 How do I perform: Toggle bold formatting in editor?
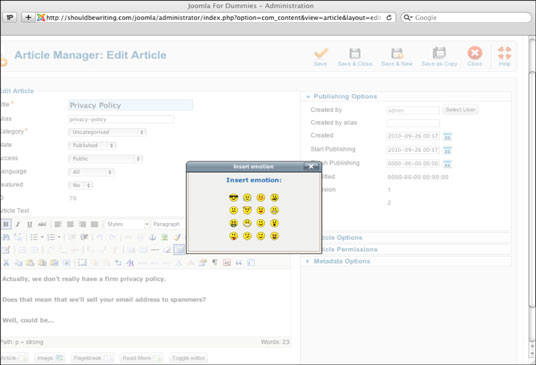pyautogui.click(x=6, y=224)
